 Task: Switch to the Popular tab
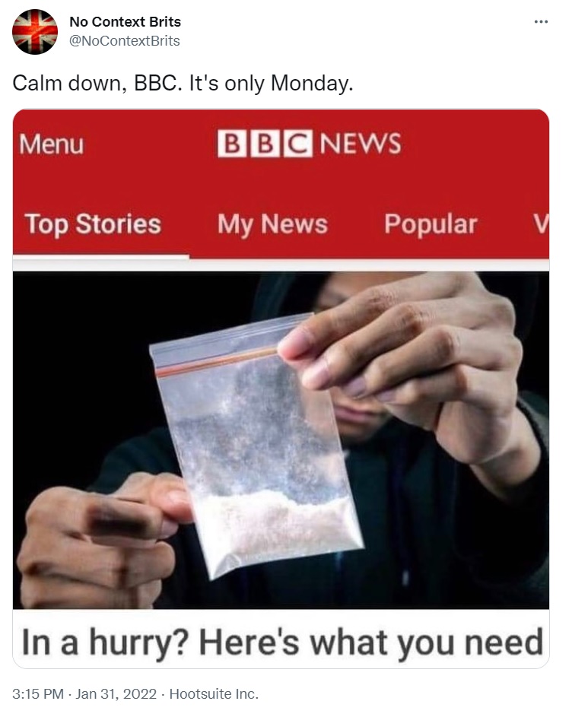click(x=431, y=224)
